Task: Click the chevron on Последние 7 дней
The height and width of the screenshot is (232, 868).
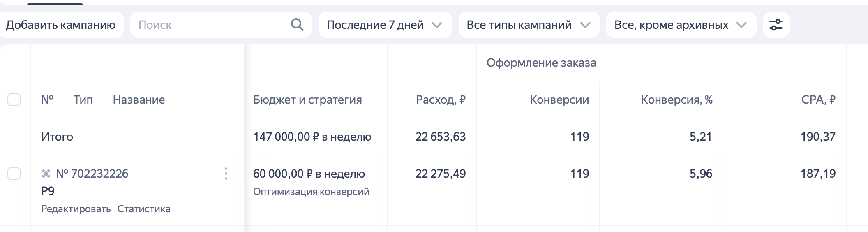Action: (x=437, y=25)
